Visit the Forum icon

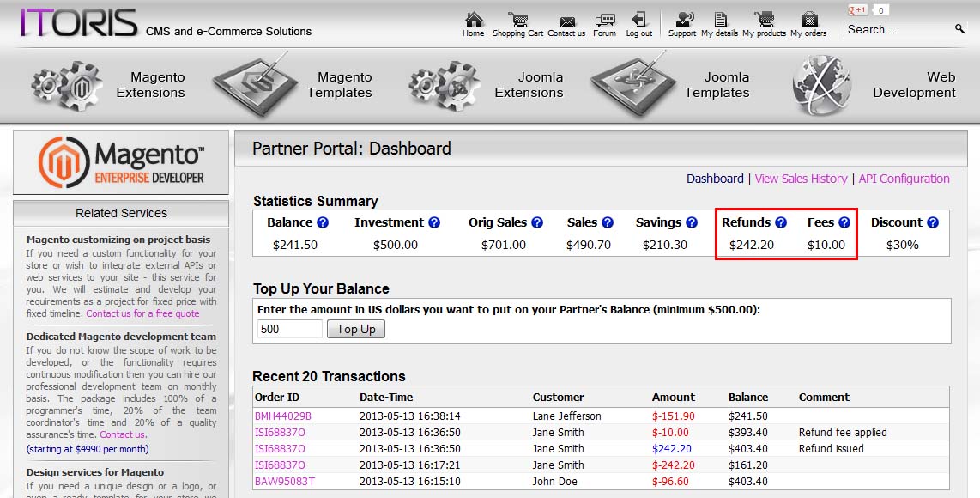click(604, 21)
